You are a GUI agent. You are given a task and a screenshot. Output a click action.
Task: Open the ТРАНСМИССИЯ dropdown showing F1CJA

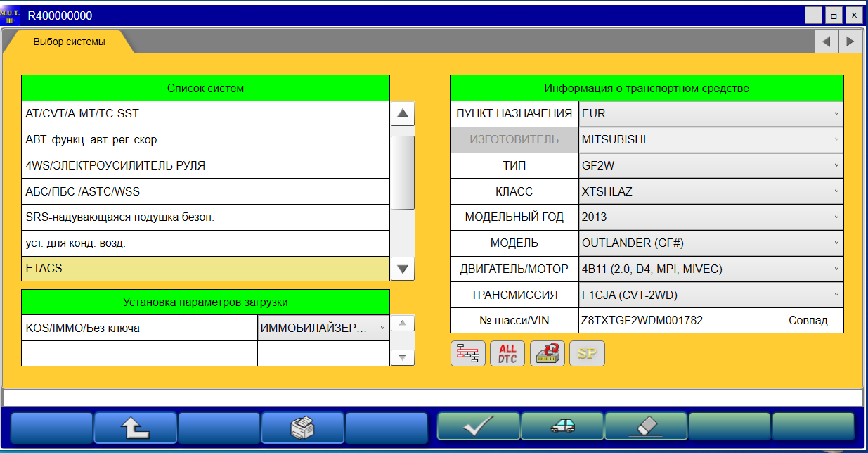pyautogui.click(x=711, y=295)
